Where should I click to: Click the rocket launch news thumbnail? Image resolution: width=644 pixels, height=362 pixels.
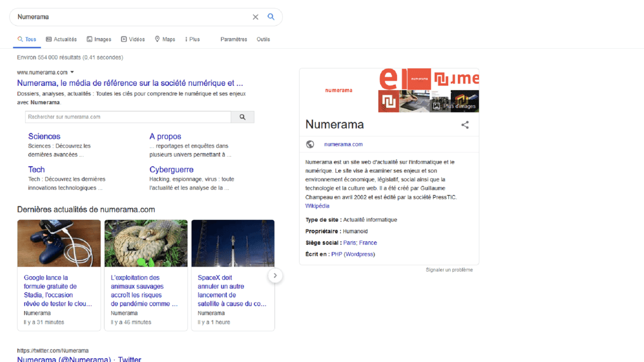pyautogui.click(x=233, y=243)
